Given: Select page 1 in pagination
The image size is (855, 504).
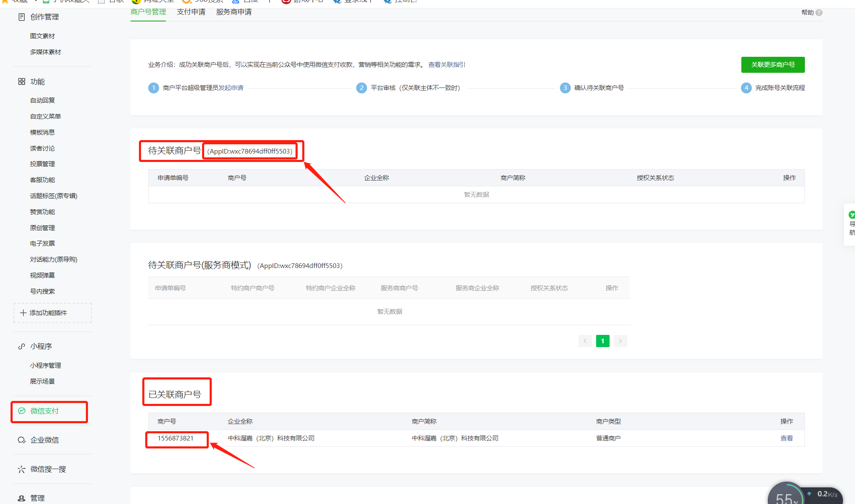Looking at the screenshot, I should coord(602,341).
